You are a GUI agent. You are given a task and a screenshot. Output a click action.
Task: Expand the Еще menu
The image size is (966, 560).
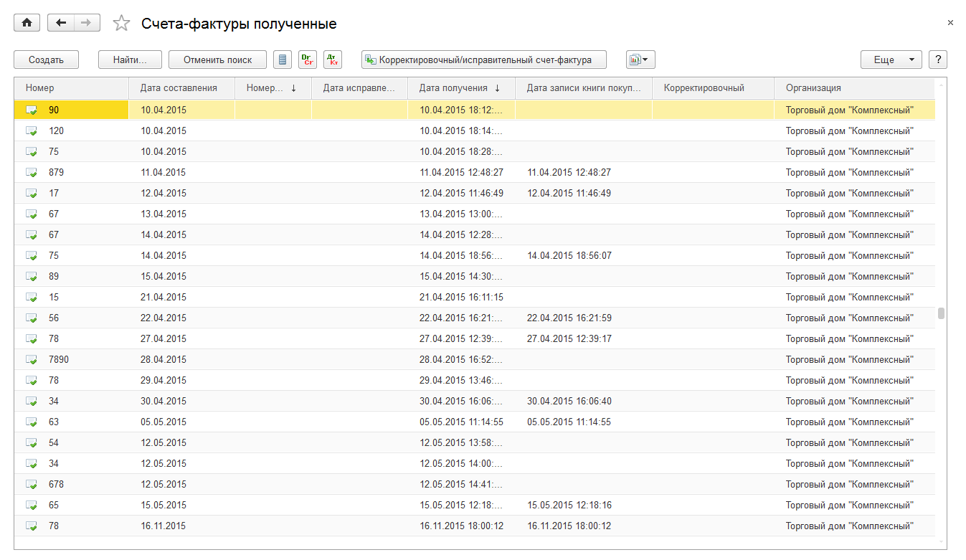891,60
